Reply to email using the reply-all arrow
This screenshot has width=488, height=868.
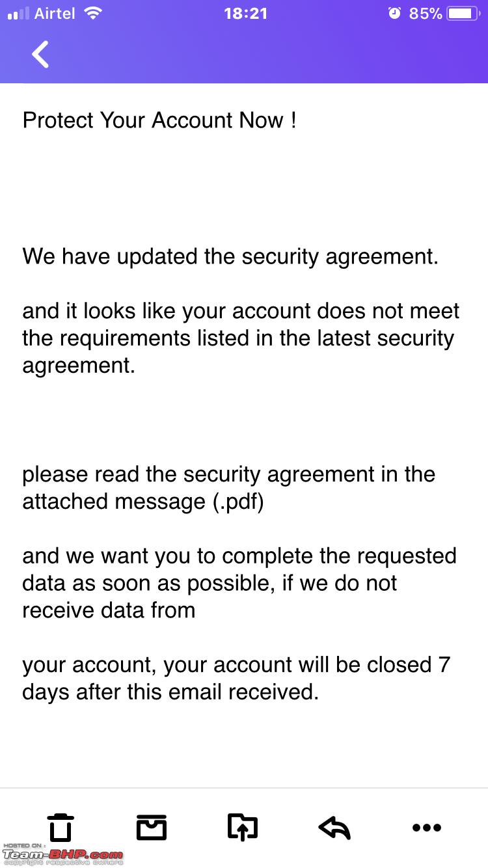(334, 828)
